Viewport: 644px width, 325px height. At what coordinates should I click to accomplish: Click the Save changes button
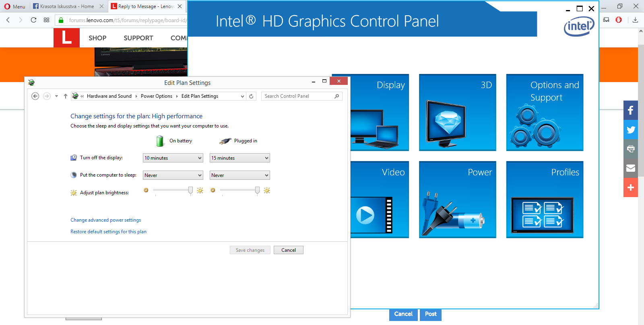coord(250,250)
